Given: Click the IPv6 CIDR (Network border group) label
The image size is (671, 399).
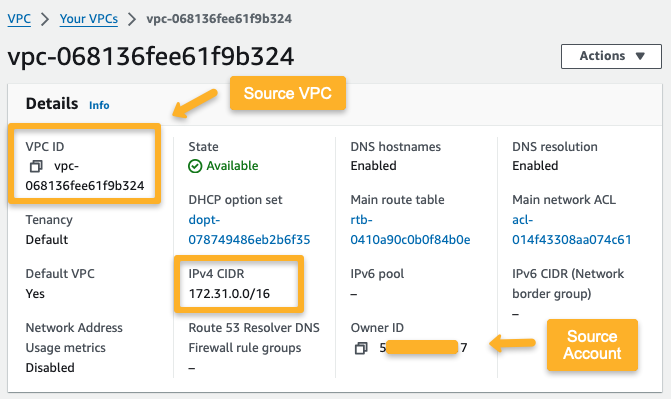Looking at the screenshot, I should [568, 284].
